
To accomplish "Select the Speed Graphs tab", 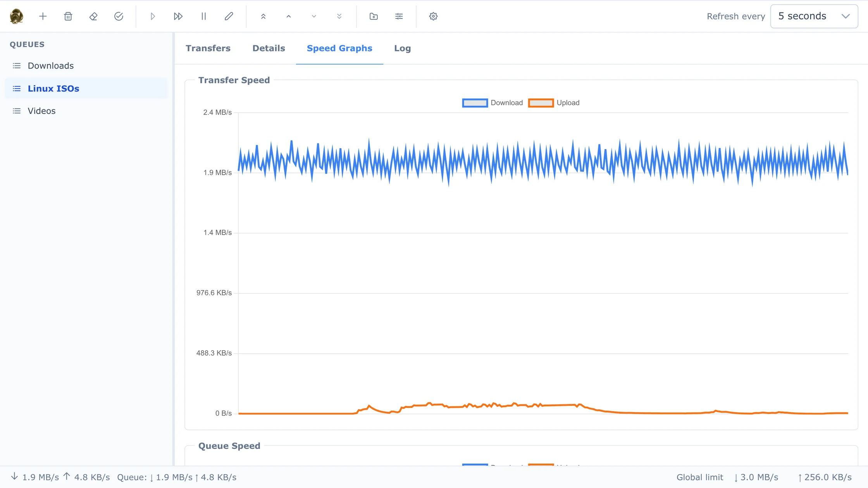I will (x=339, y=48).
